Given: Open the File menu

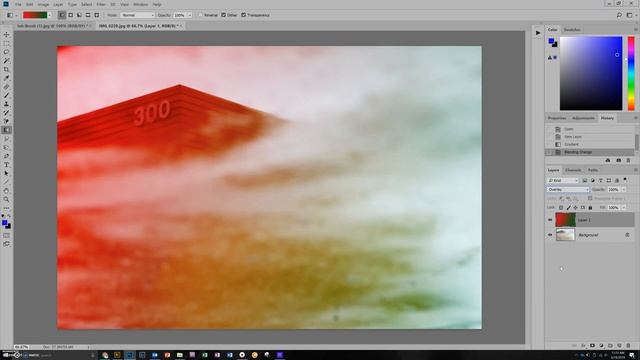Looking at the screenshot, I should [18, 4].
